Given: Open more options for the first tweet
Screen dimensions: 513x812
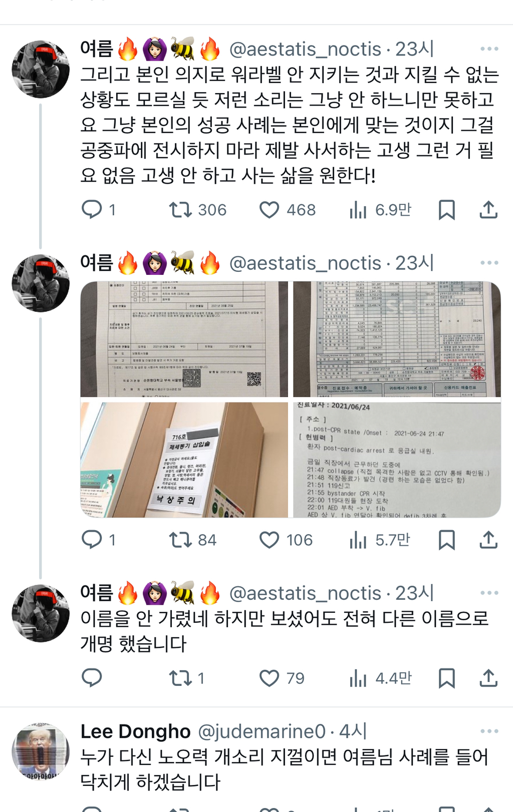Looking at the screenshot, I should click(x=489, y=49).
